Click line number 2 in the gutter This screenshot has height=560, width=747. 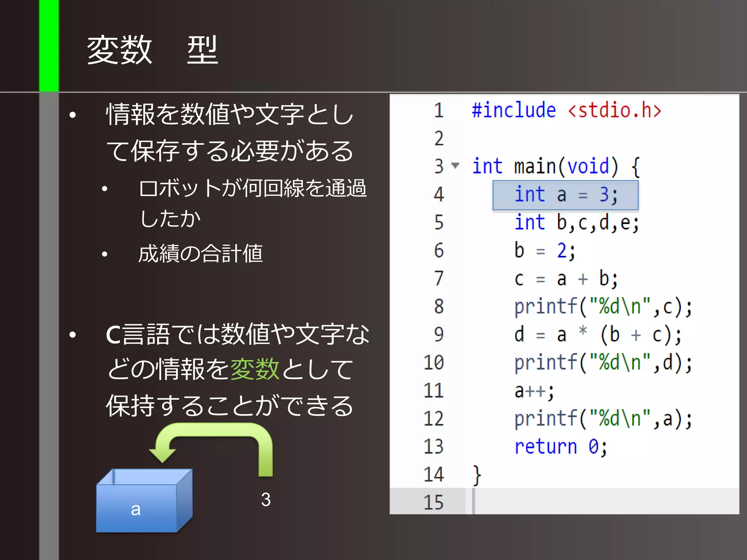coord(439,139)
